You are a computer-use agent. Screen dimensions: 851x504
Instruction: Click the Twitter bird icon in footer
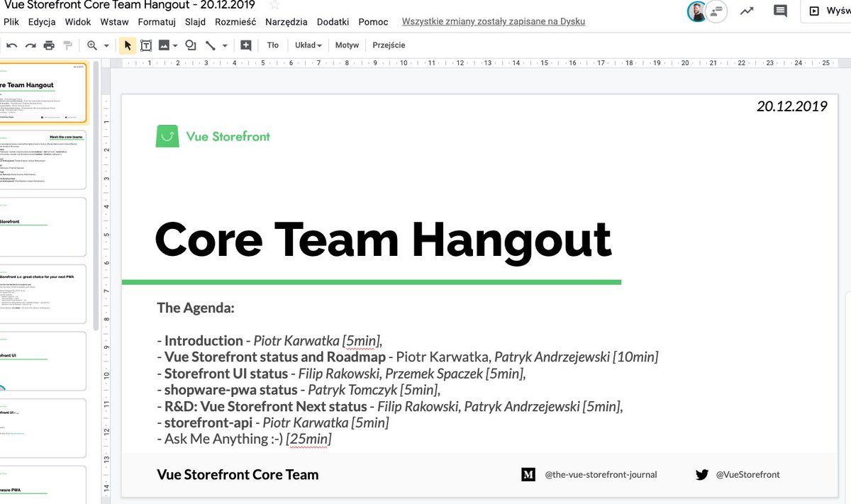click(x=702, y=475)
